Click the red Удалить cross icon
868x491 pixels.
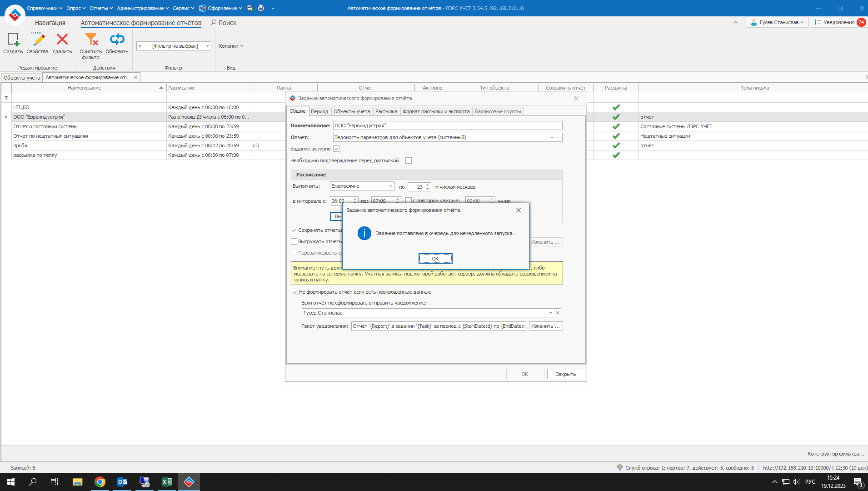click(x=62, y=40)
